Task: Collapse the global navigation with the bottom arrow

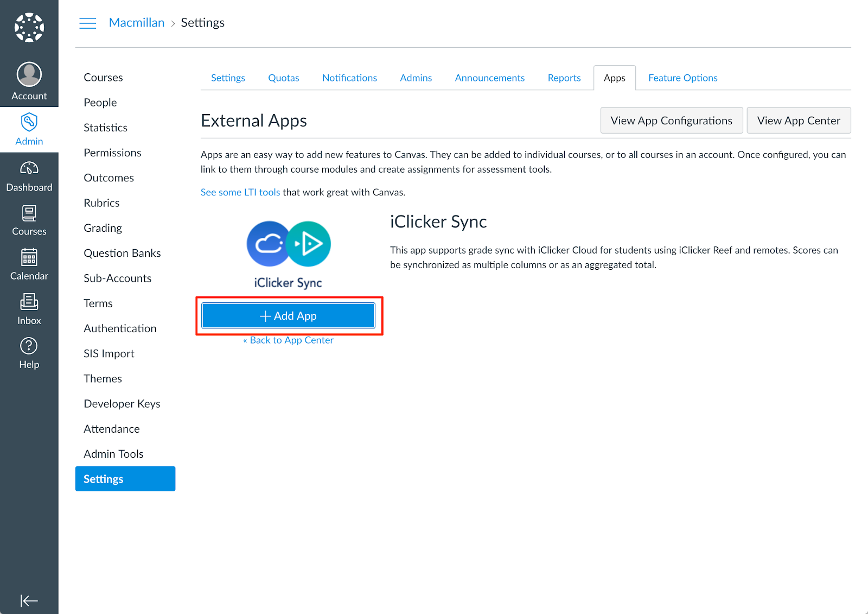Action: [29, 600]
